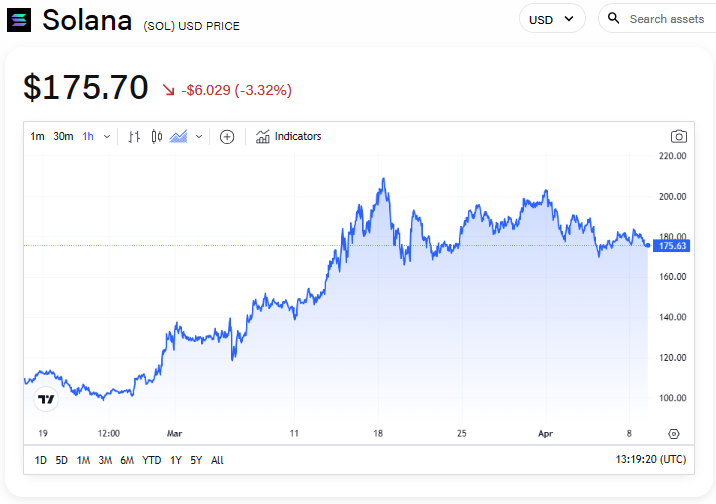Image resolution: width=716 pixels, height=504 pixels.
Task: Switch to the Candles chart style
Action: [x=157, y=137]
